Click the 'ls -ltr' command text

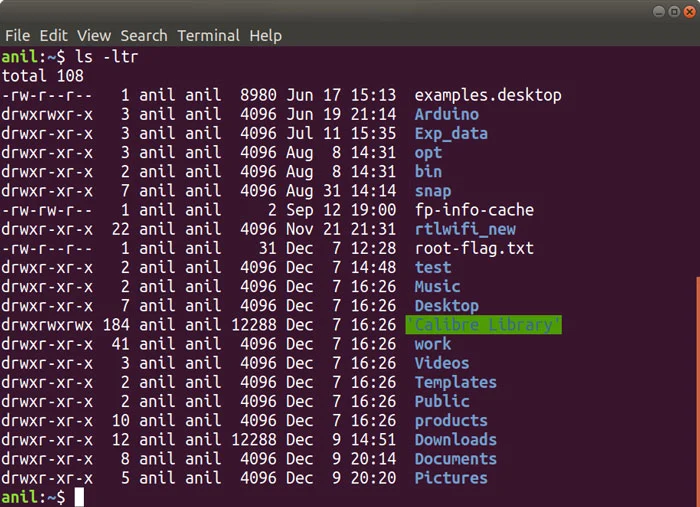(107, 57)
